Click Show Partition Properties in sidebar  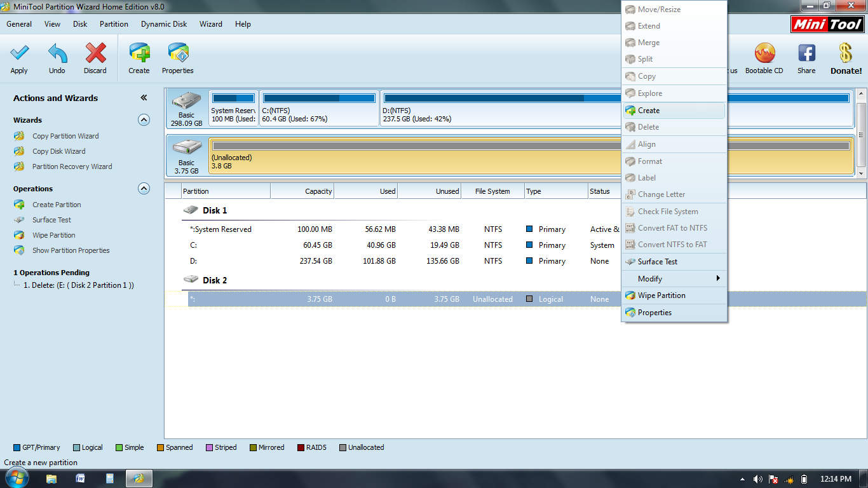[x=71, y=250]
